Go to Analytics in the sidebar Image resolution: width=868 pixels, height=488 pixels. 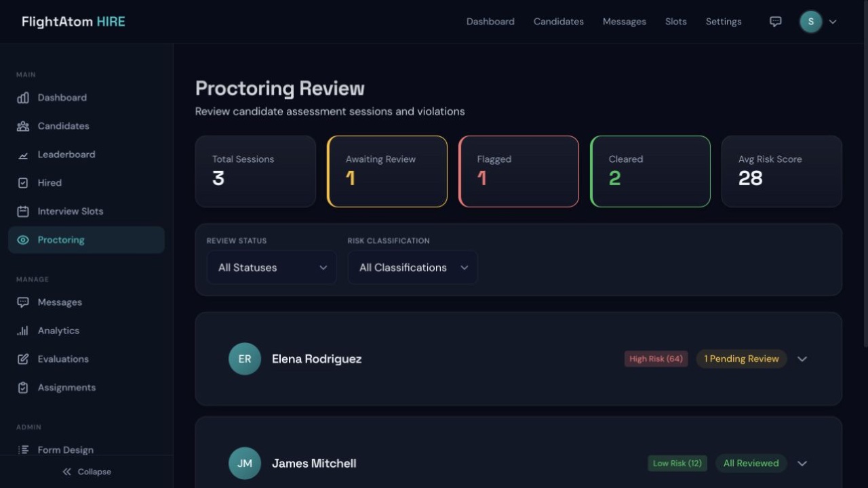point(87,331)
